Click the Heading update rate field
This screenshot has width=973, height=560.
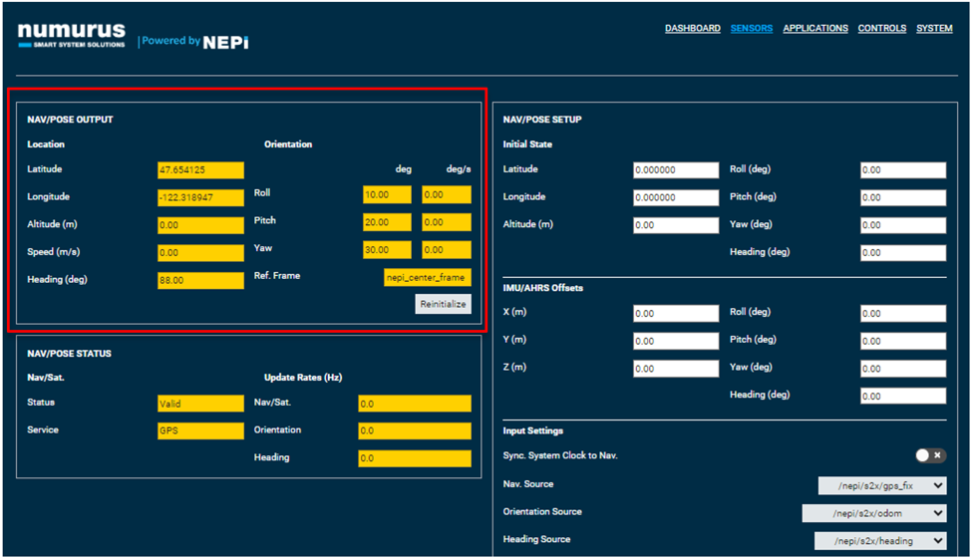click(415, 459)
